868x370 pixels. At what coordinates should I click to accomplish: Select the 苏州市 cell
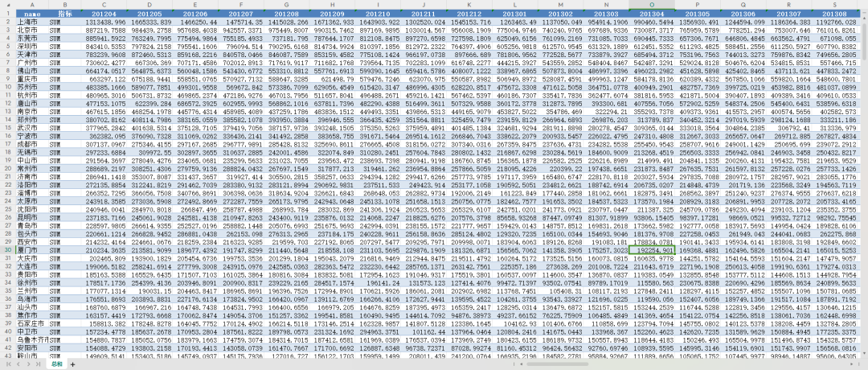tap(33, 88)
